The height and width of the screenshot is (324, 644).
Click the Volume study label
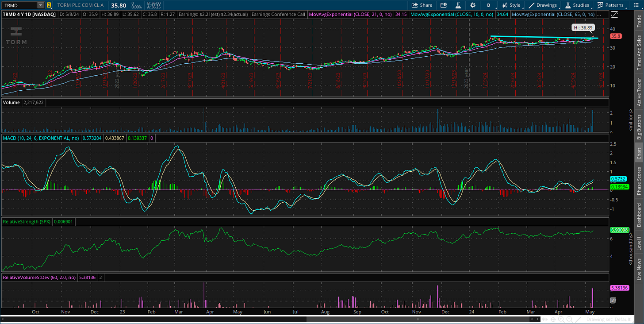(x=11, y=102)
